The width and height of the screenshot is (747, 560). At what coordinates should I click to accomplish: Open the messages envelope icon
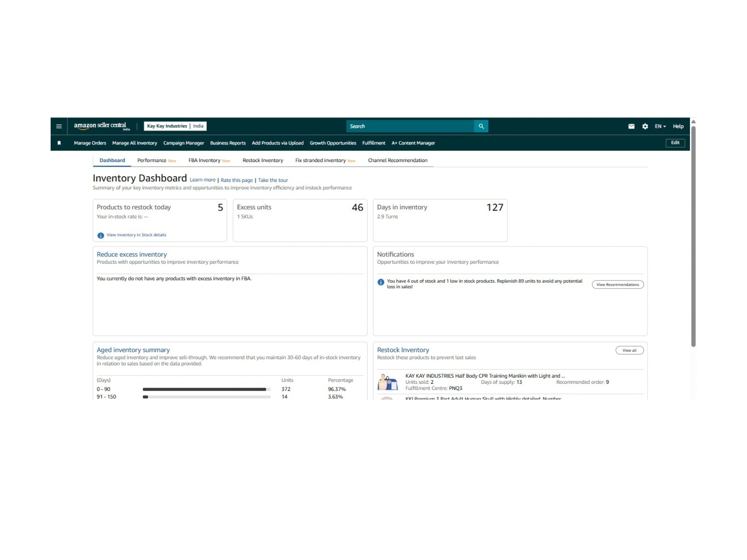click(x=631, y=126)
